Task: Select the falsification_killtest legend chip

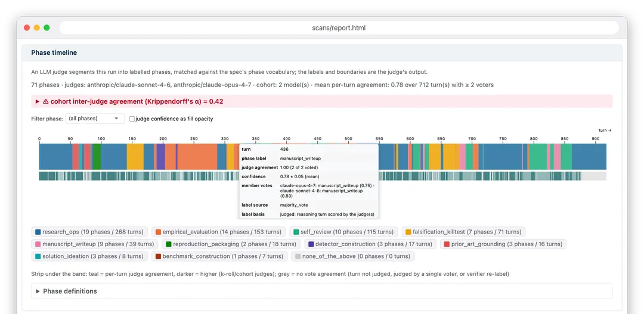Action: [463, 232]
